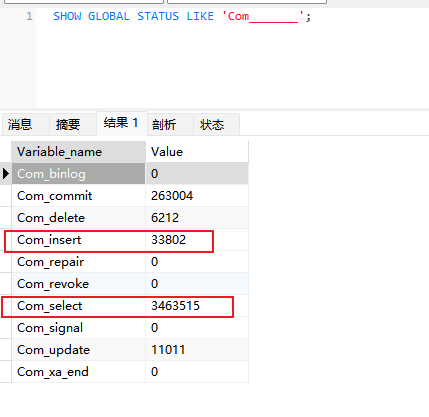This screenshot has width=429, height=417.
Task: Select the Com_signal cell
Action: tap(78, 328)
